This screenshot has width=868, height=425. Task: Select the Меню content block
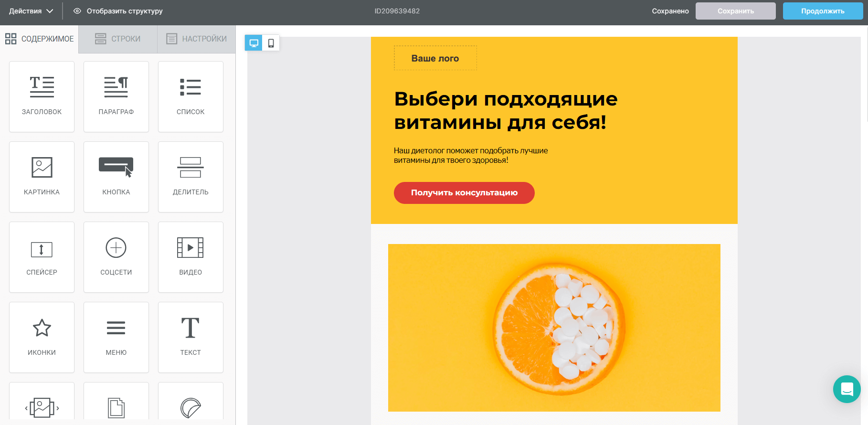(116, 337)
